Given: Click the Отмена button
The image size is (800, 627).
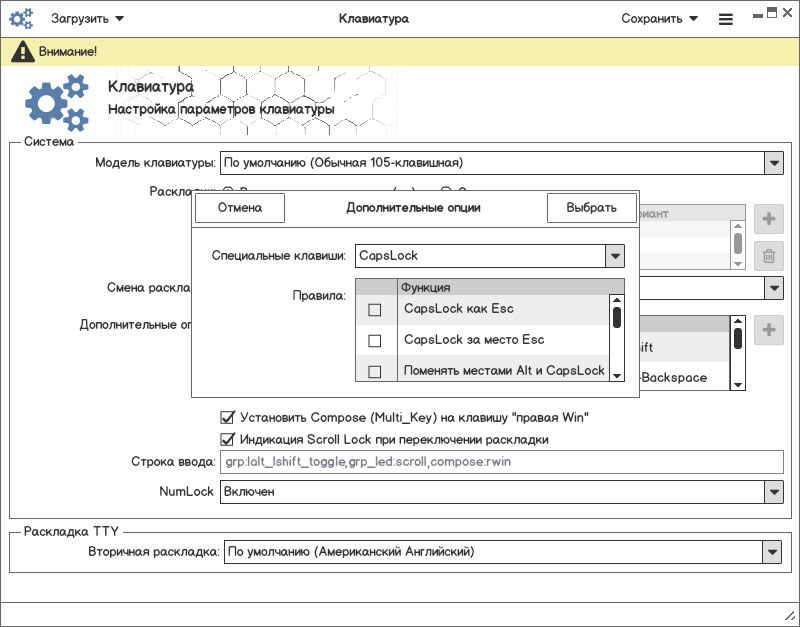Looking at the screenshot, I should tap(240, 208).
